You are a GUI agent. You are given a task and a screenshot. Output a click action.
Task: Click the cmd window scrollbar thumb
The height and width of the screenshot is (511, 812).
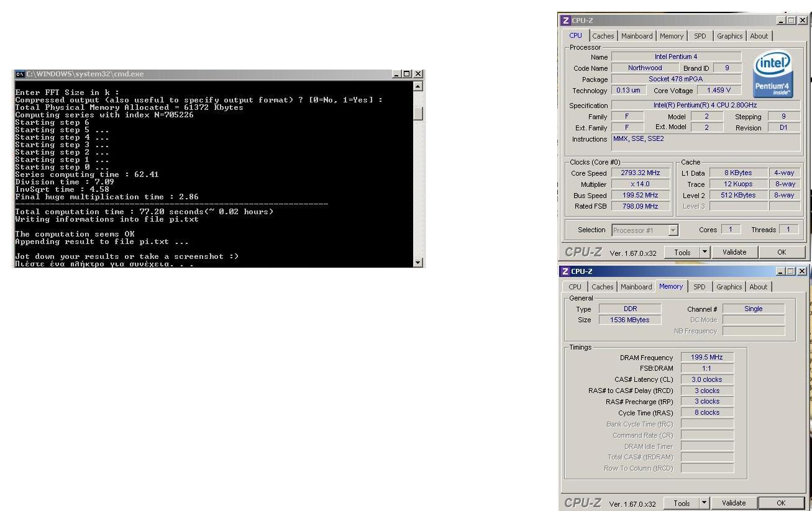pyautogui.click(x=418, y=114)
